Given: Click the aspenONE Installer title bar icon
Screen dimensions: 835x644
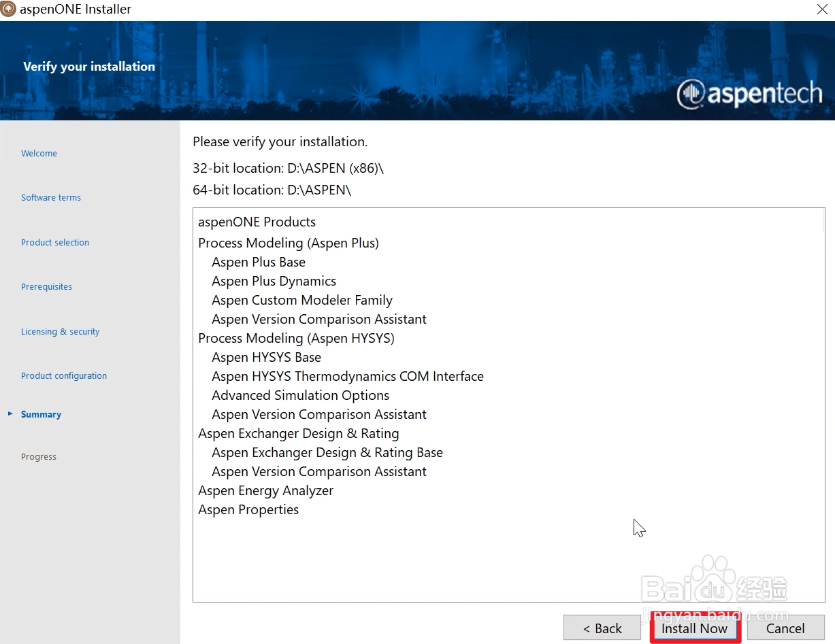Looking at the screenshot, I should coord(9,10).
